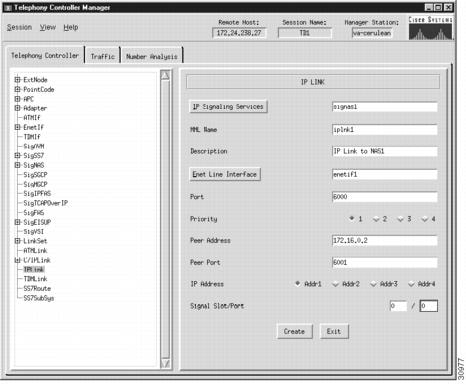Expand the Adapter tree node
Viewport: 466px width, 385px height.
[x=17, y=108]
